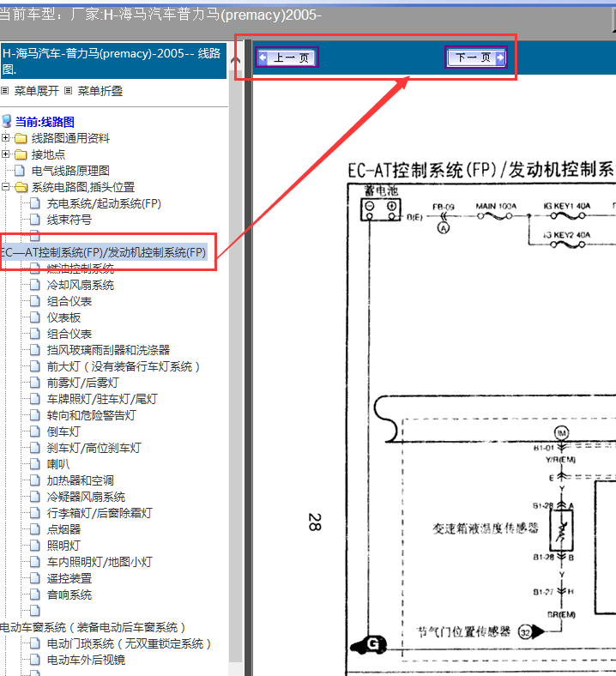This screenshot has height=676, width=616.
Task: Expand the 接地点 folder
Action: click(x=5, y=154)
